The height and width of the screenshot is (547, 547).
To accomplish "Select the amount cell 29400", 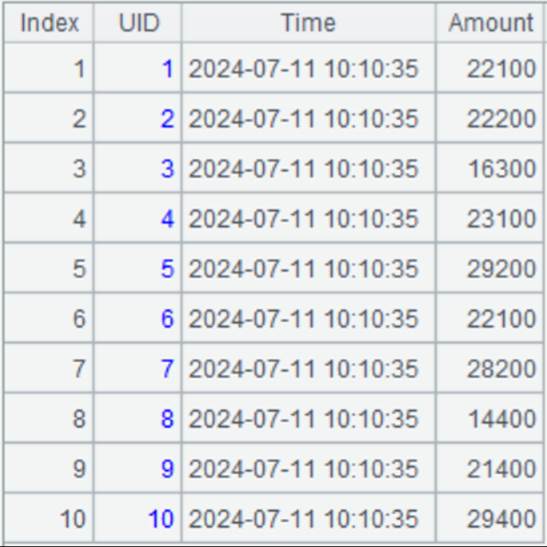I will coord(490,519).
